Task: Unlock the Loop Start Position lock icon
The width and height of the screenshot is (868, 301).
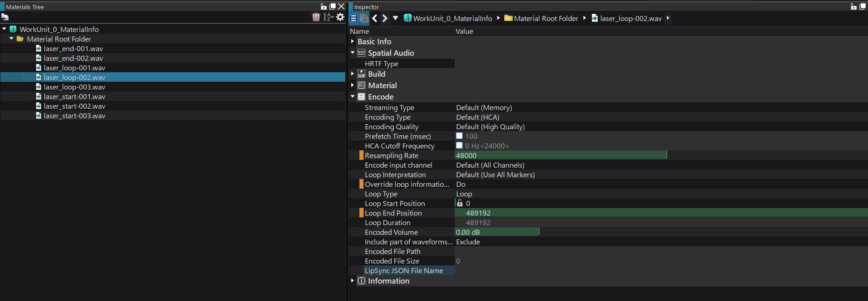Action: tap(460, 203)
